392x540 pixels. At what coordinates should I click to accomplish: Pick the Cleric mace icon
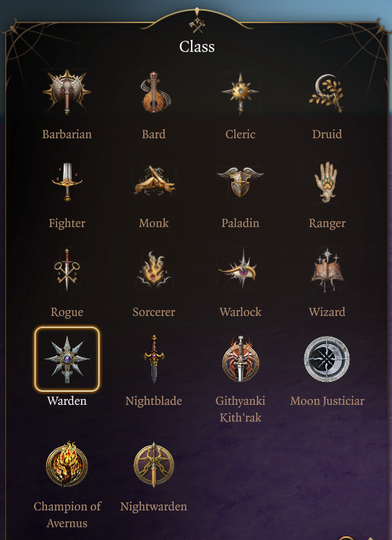tap(240, 93)
